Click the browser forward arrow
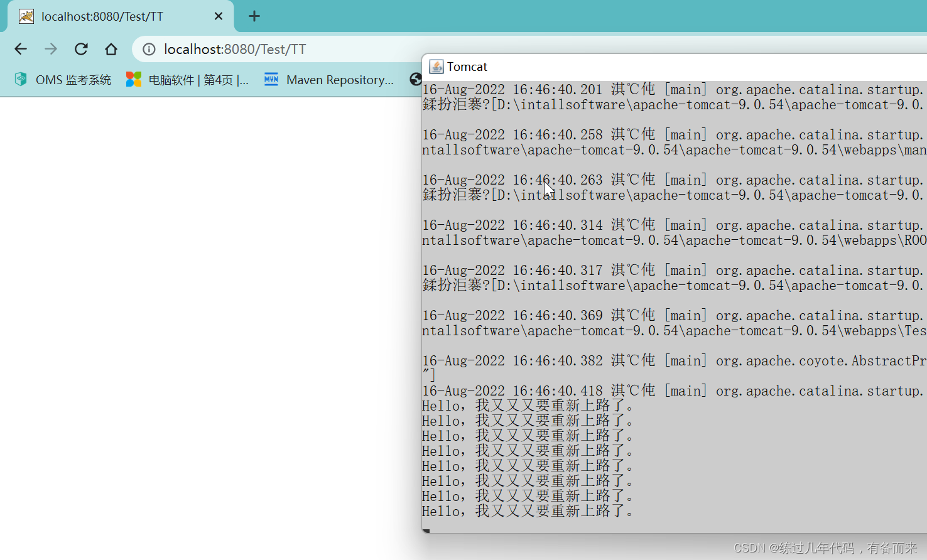Screen dimensions: 927x560 51,49
